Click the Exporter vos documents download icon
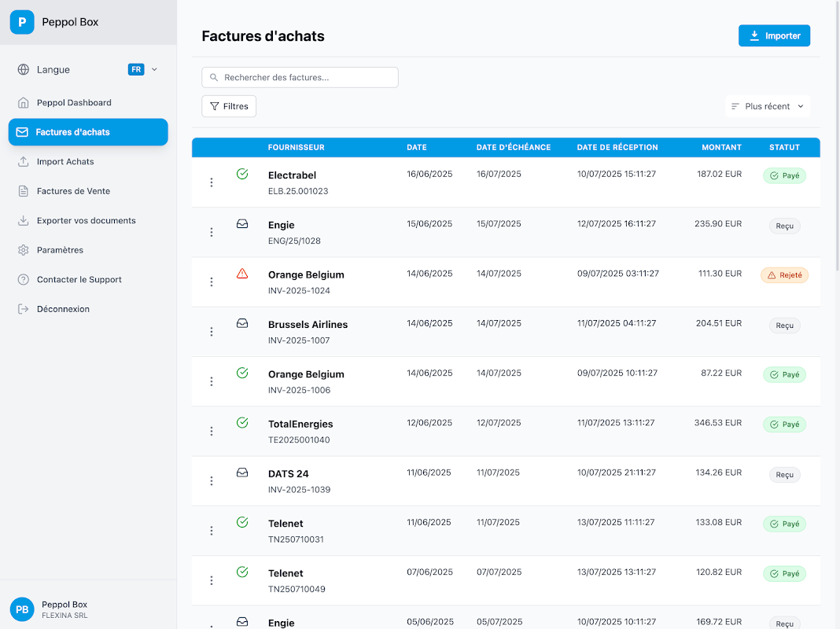The image size is (840, 629). [23, 221]
